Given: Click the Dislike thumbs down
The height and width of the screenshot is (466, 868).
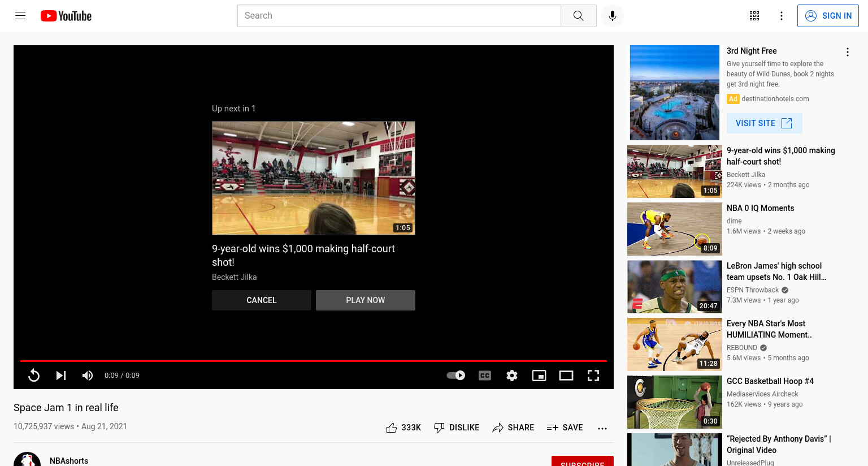Looking at the screenshot, I should (455, 428).
